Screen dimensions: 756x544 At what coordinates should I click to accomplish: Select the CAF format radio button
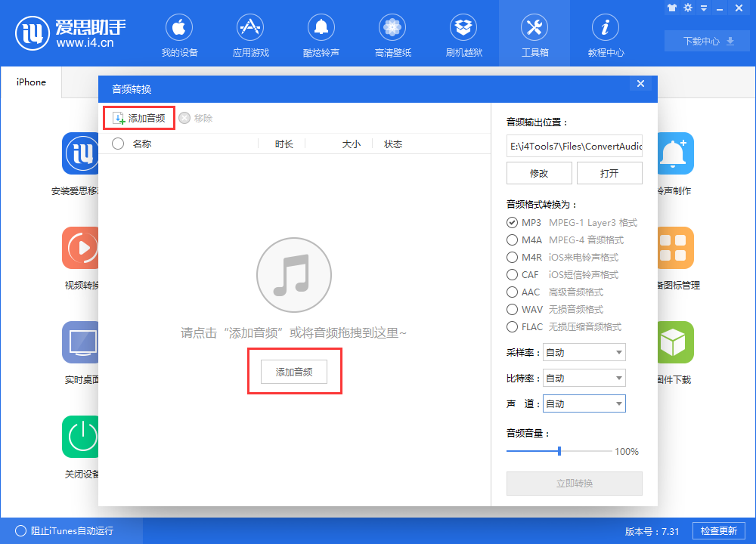(512, 275)
